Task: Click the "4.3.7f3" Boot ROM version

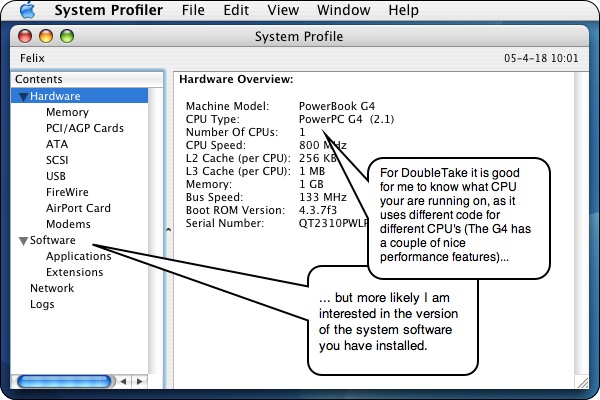Action: point(318,210)
